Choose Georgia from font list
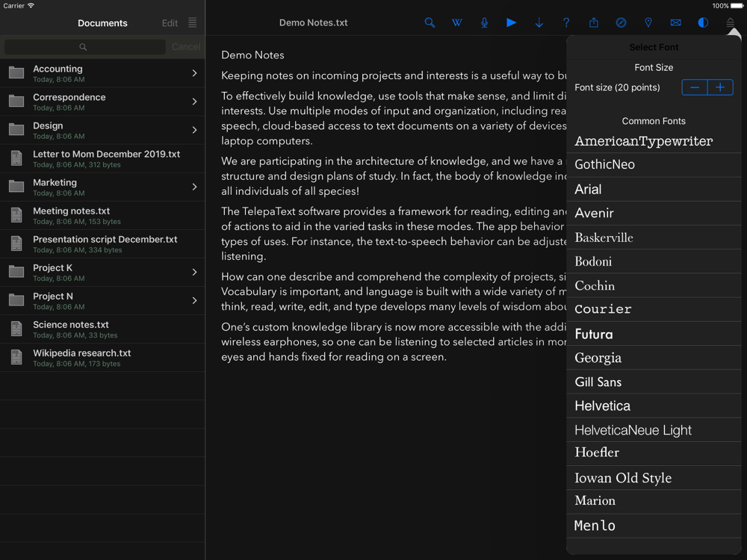 tap(654, 358)
